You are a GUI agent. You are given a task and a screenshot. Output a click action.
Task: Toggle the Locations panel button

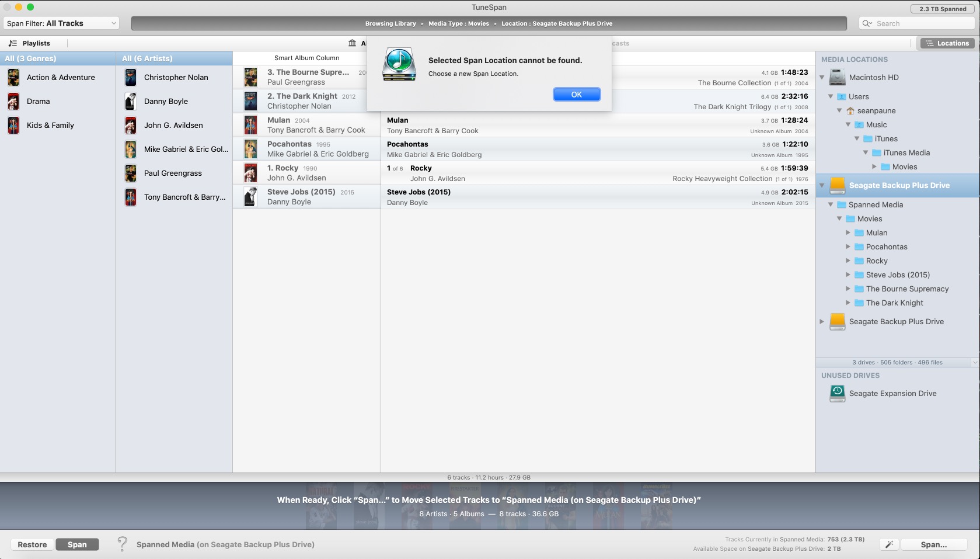pos(947,43)
